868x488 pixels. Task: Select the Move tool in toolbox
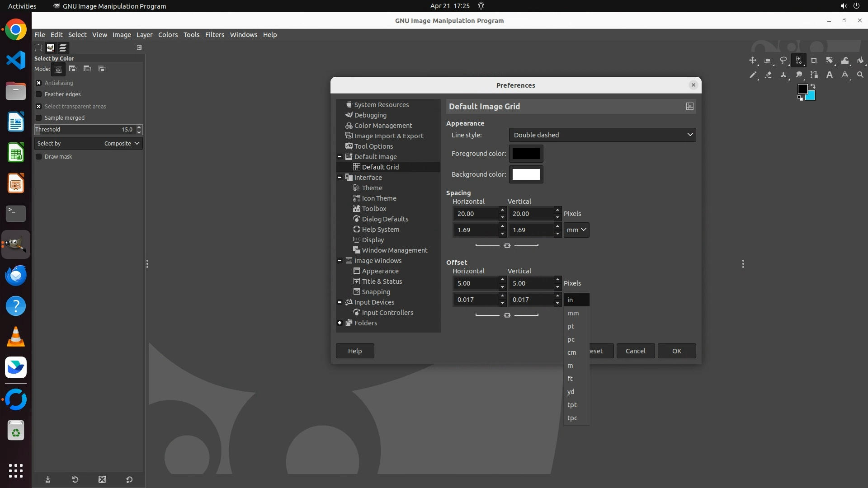click(753, 60)
